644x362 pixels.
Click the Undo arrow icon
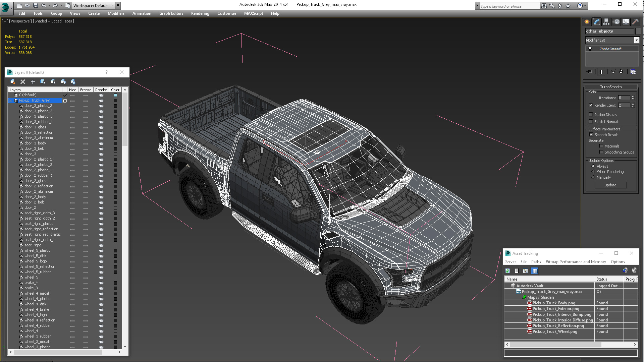click(x=43, y=5)
